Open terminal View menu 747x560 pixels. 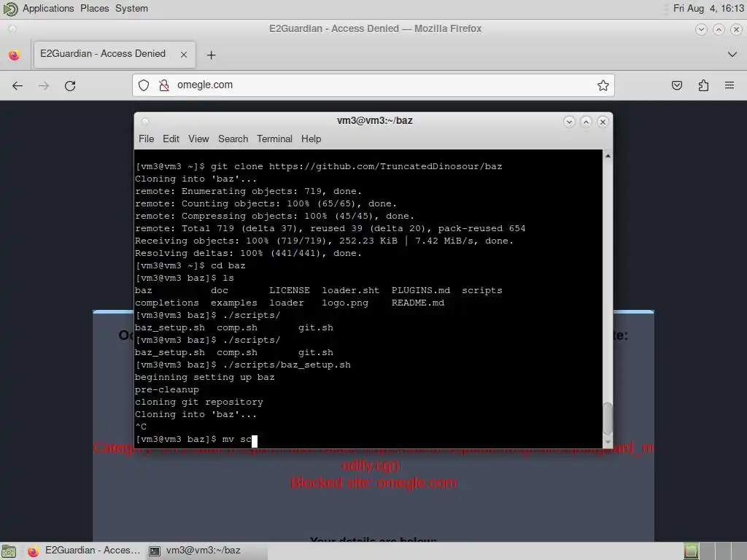pos(198,139)
